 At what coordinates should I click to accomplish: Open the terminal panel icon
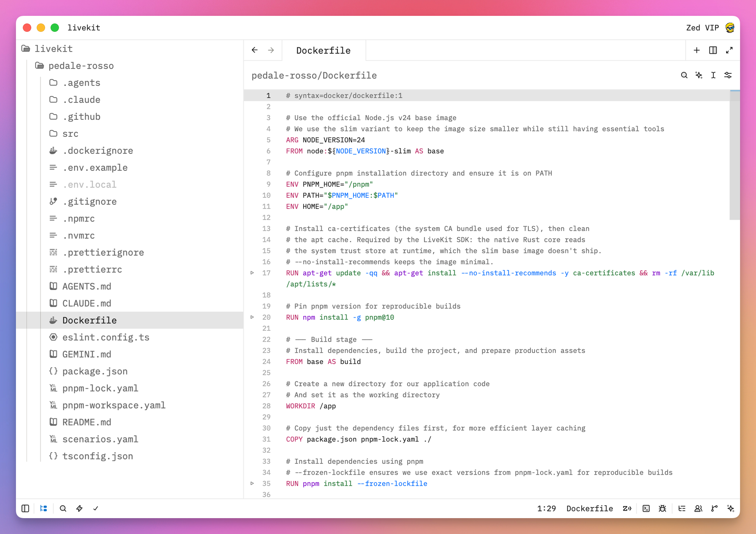point(646,508)
